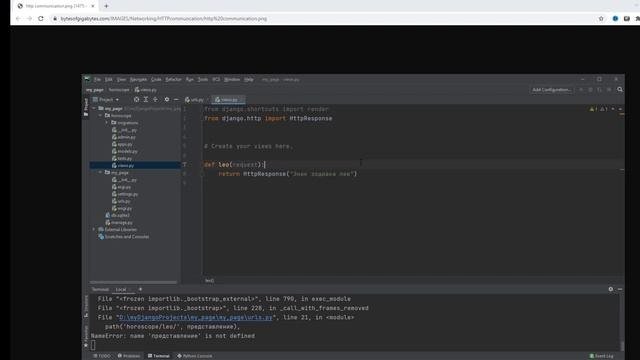Click the Collapse All icon in Project panel

coord(155,100)
